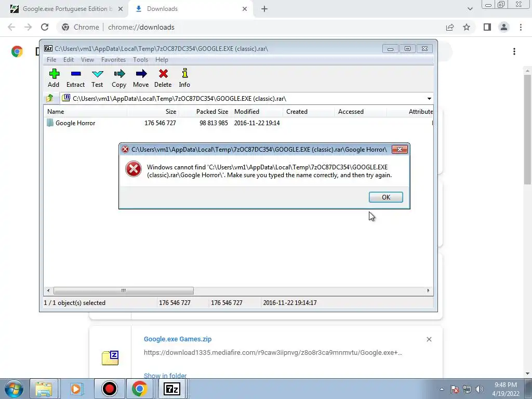The image size is (532, 399).
Task: Toggle the Chrome side panel
Action: pos(487,27)
